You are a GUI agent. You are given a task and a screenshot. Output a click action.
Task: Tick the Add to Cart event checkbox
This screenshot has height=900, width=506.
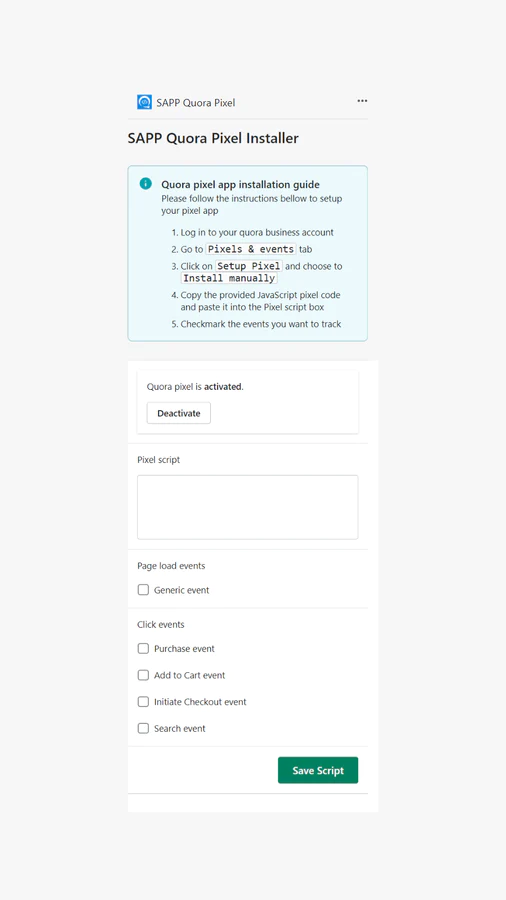(143, 676)
